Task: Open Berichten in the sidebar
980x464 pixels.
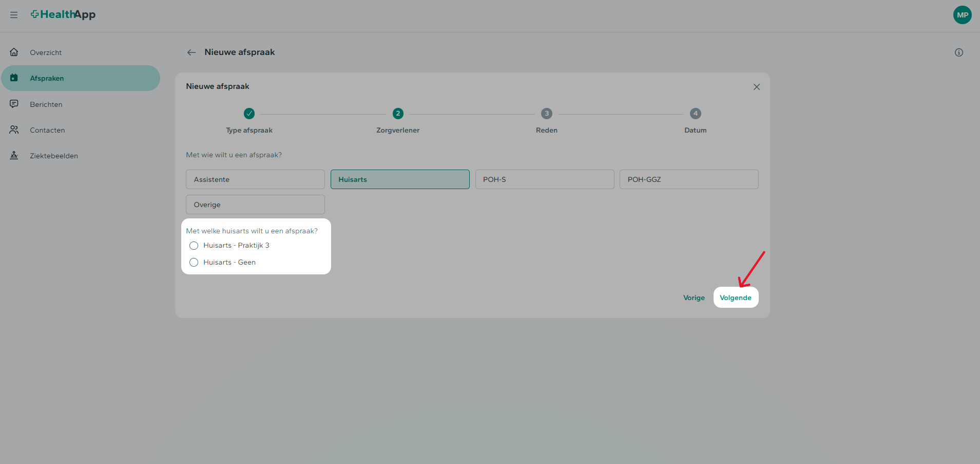Action: click(81, 104)
